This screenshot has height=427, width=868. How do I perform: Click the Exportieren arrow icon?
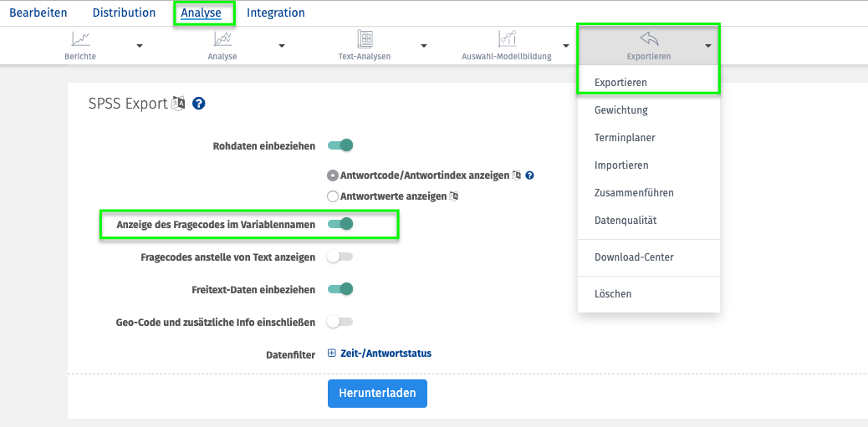[x=649, y=38]
